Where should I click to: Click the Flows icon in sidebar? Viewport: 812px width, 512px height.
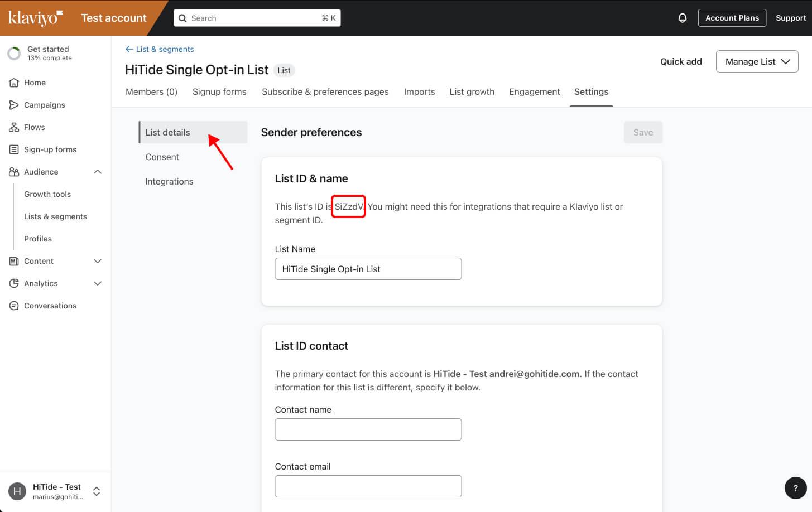[x=14, y=127]
